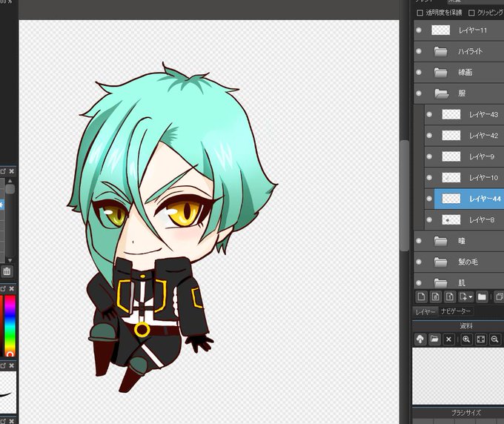Toggle visibility of レイヤー8
This screenshot has height=424, width=504.
click(x=429, y=220)
